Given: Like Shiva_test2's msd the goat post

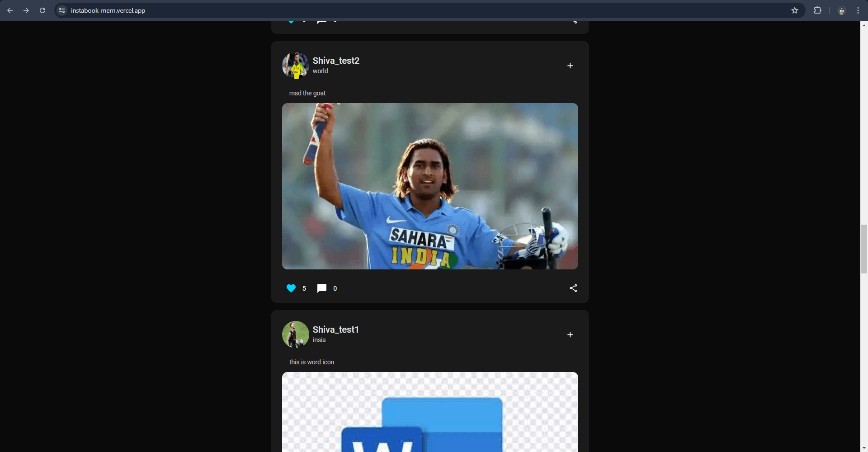Looking at the screenshot, I should click(291, 288).
